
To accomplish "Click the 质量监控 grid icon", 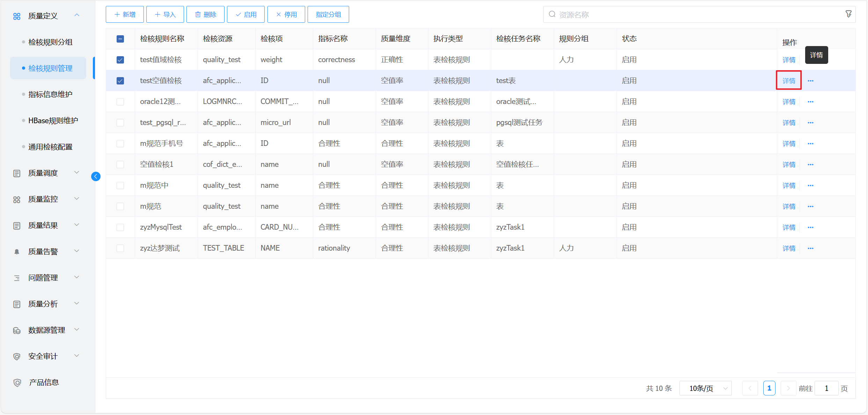I will [17, 199].
